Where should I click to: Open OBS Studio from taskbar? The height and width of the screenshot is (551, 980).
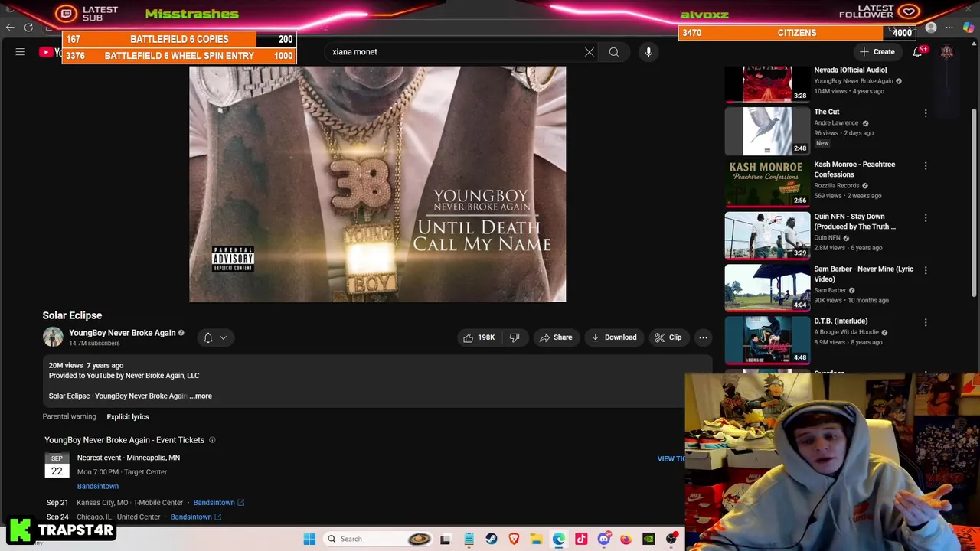point(671,539)
